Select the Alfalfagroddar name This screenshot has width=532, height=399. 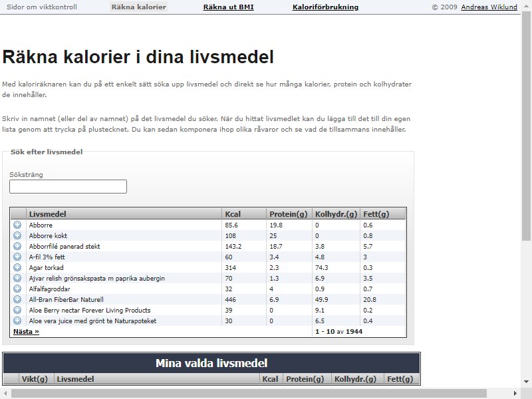(x=49, y=289)
